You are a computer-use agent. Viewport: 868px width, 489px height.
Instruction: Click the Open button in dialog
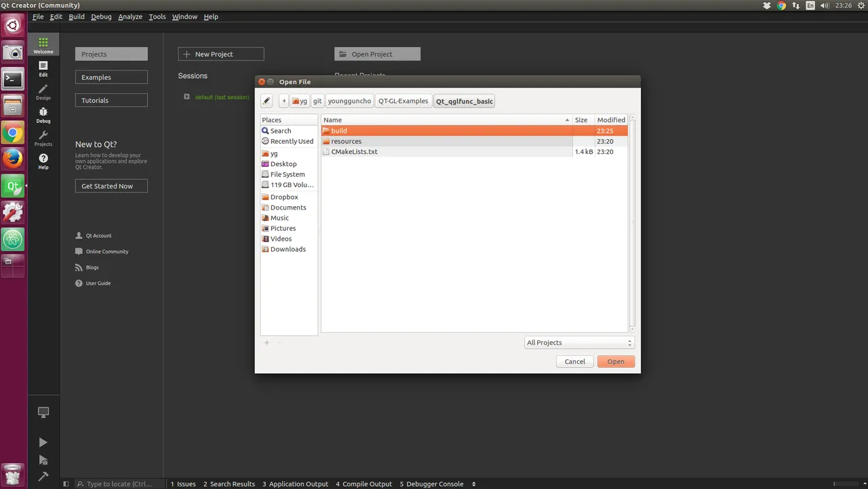(x=616, y=361)
